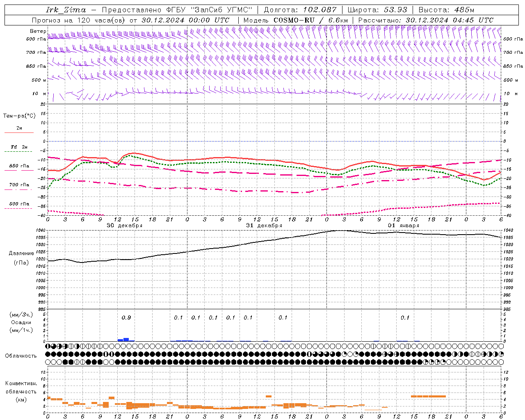Click the latitude value Широта: 53.93
This screenshot has height=420, width=525.
(x=377, y=10)
